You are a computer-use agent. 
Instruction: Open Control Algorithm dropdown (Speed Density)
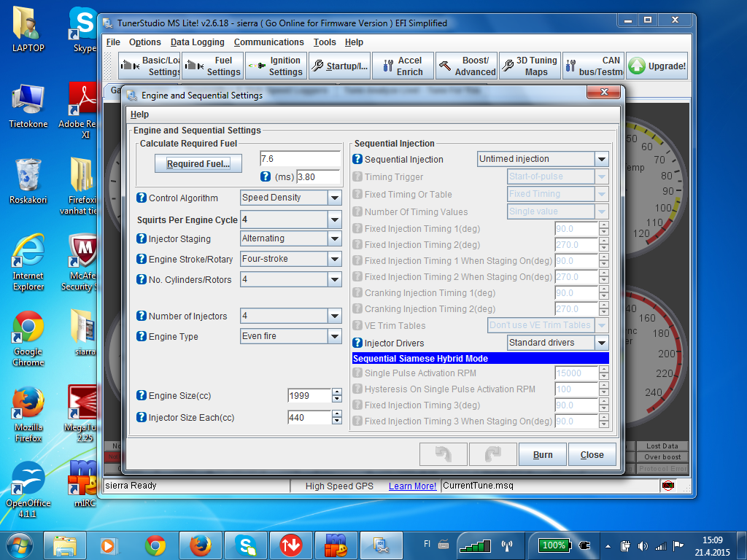coord(290,198)
